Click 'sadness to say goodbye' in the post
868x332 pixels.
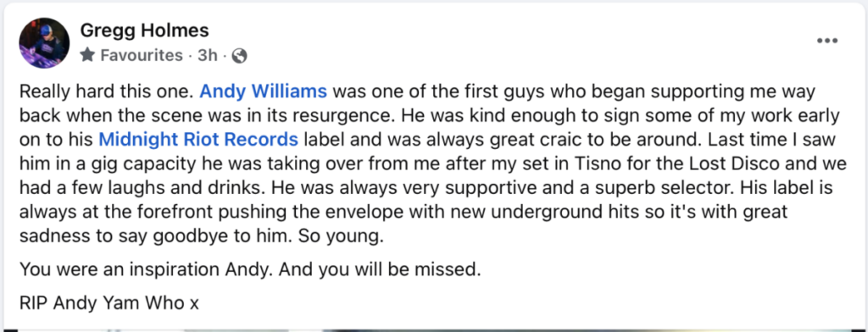tap(120, 237)
